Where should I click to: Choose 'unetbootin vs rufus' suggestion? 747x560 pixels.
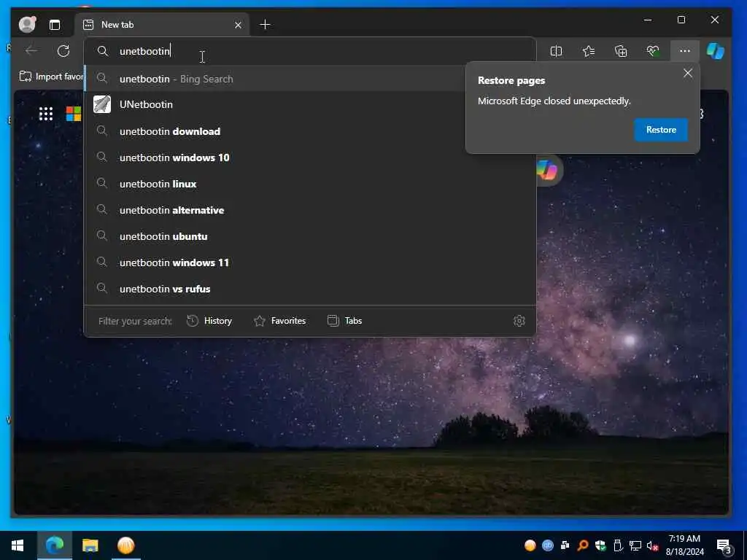point(309,289)
